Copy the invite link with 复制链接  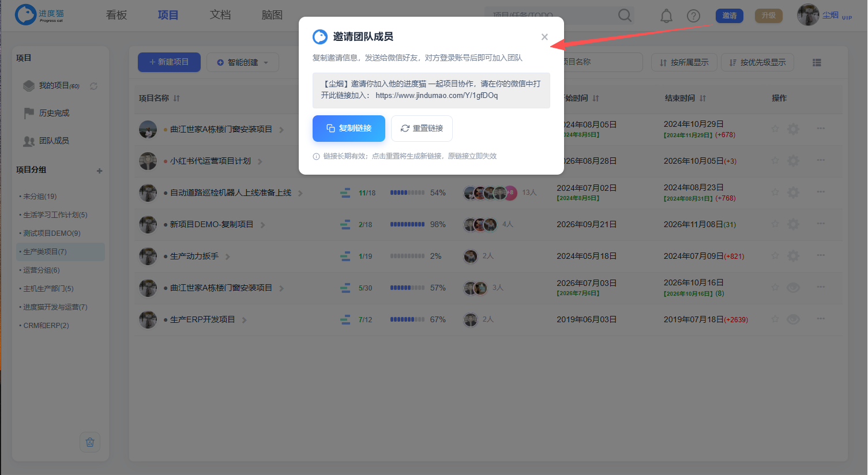[349, 129]
